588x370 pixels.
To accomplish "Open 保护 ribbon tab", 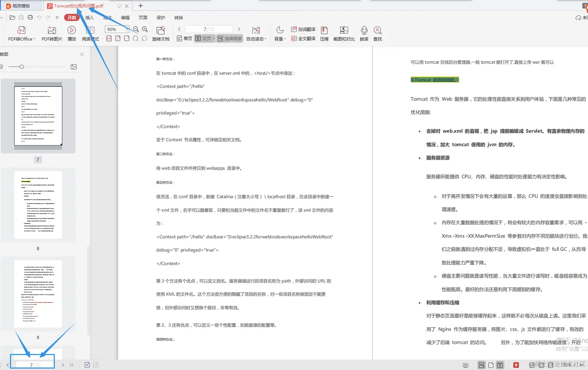I will pos(161,17).
